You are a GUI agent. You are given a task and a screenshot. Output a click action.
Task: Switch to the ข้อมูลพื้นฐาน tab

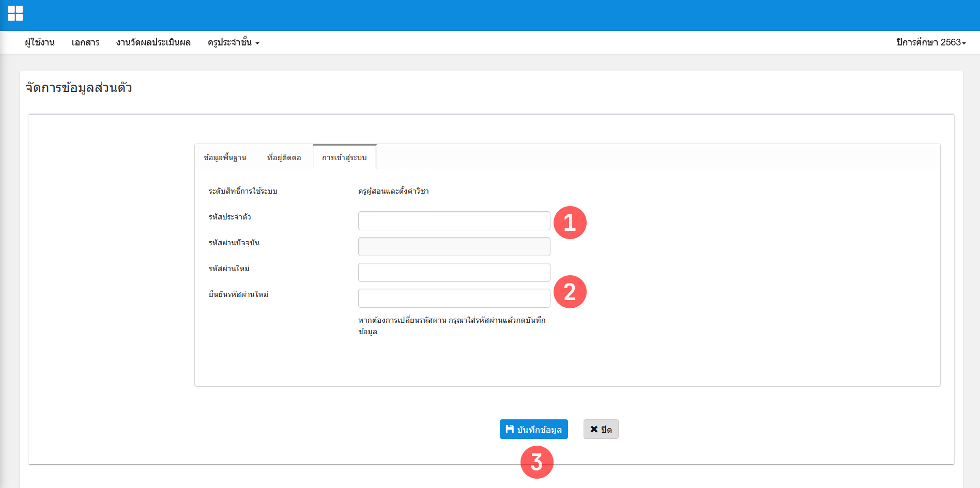pos(225,157)
